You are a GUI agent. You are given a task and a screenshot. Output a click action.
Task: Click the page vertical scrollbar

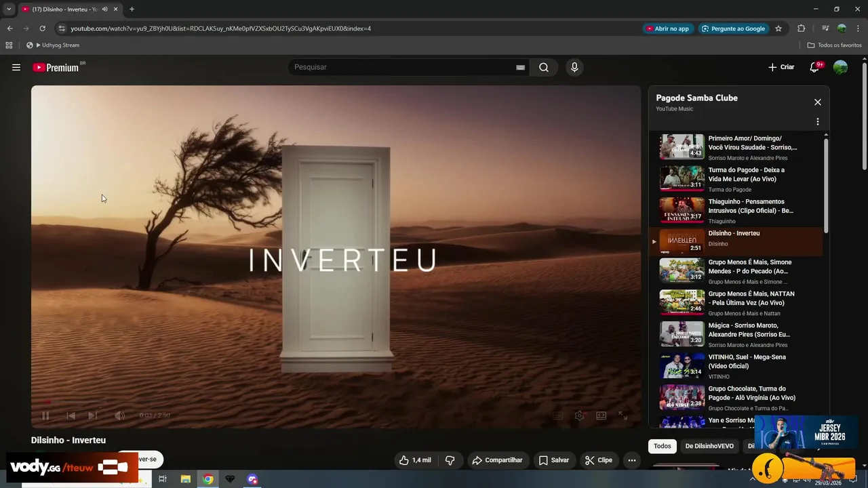point(864,117)
